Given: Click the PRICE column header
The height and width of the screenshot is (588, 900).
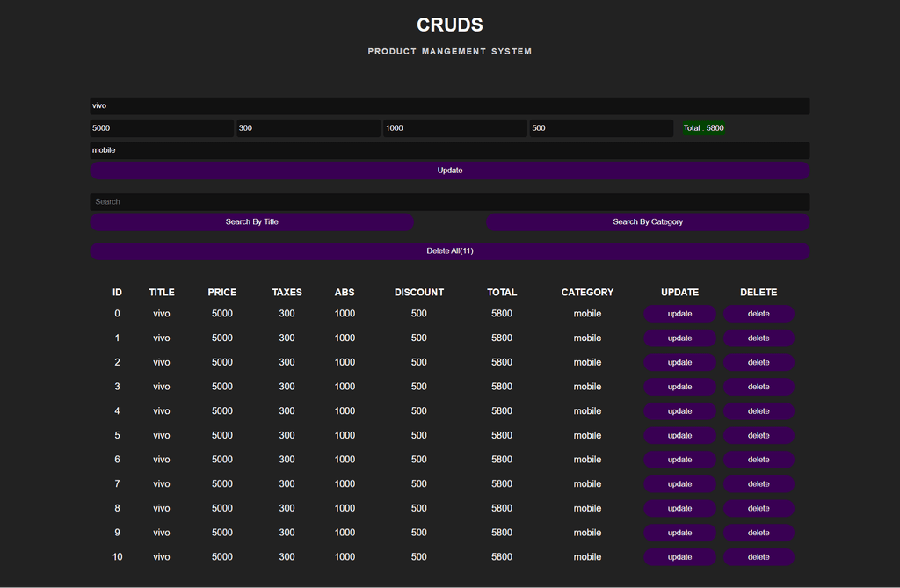Looking at the screenshot, I should pos(222,293).
